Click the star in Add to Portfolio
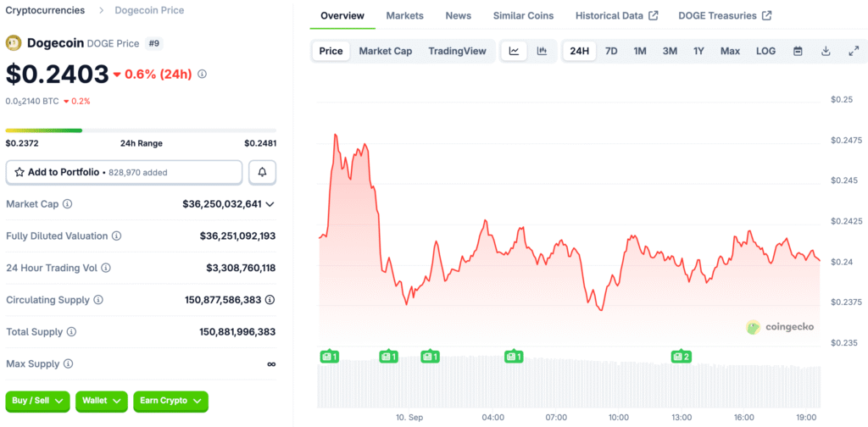This screenshot has height=427, width=868. (x=19, y=172)
